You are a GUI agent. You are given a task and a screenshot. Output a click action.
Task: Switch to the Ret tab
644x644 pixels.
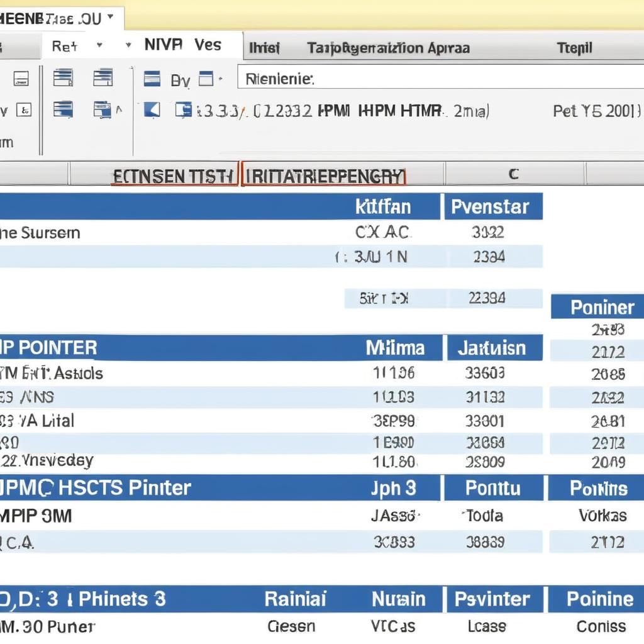coord(65,46)
